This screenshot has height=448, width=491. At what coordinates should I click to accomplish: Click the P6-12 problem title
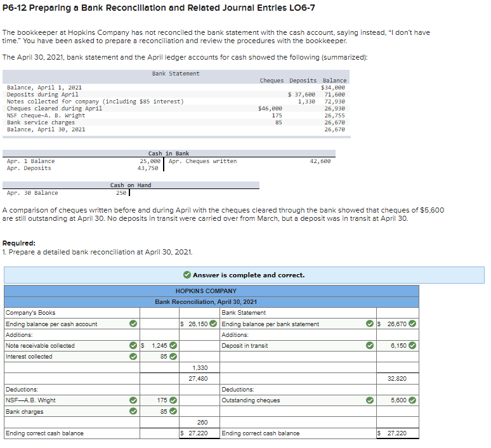coord(159,8)
